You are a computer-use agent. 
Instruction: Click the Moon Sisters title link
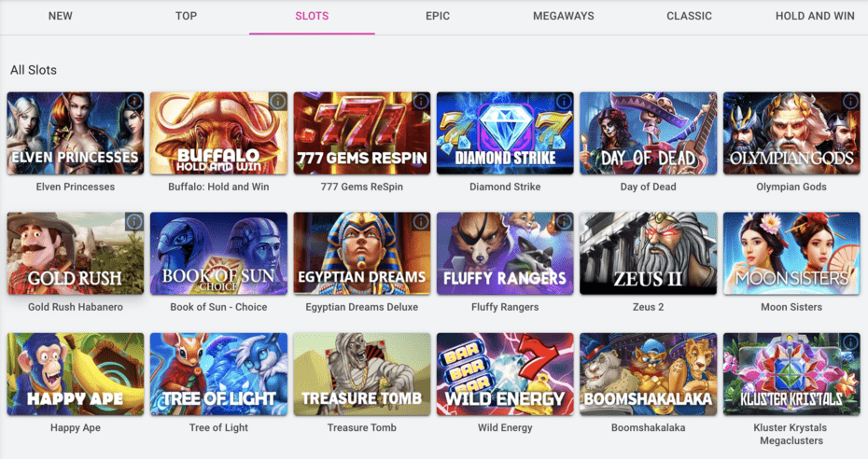pos(791,307)
